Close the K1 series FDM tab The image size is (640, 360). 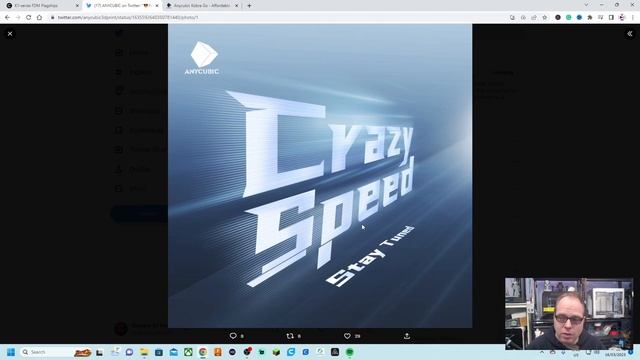(x=77, y=6)
